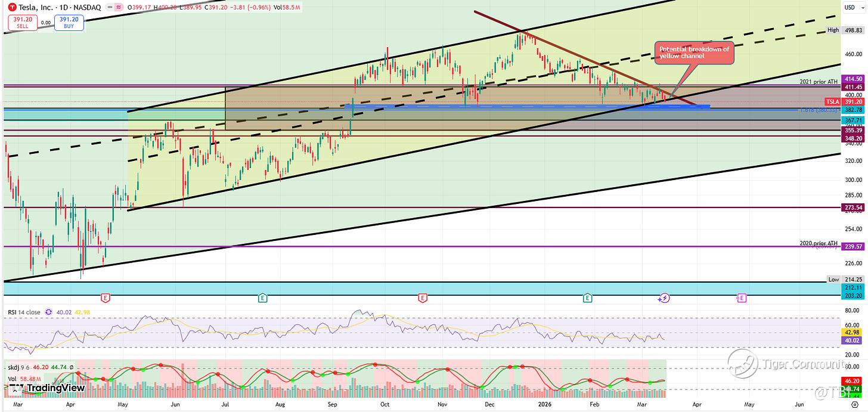This screenshot has width=868, height=412.
Task: Click the blue 391.20 BUY button
Action: [x=69, y=23]
